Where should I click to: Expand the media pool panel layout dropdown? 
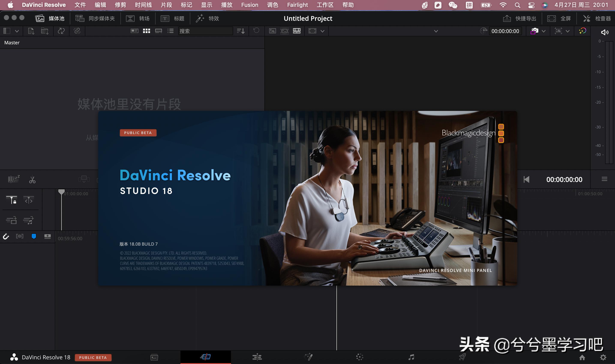pos(17,31)
